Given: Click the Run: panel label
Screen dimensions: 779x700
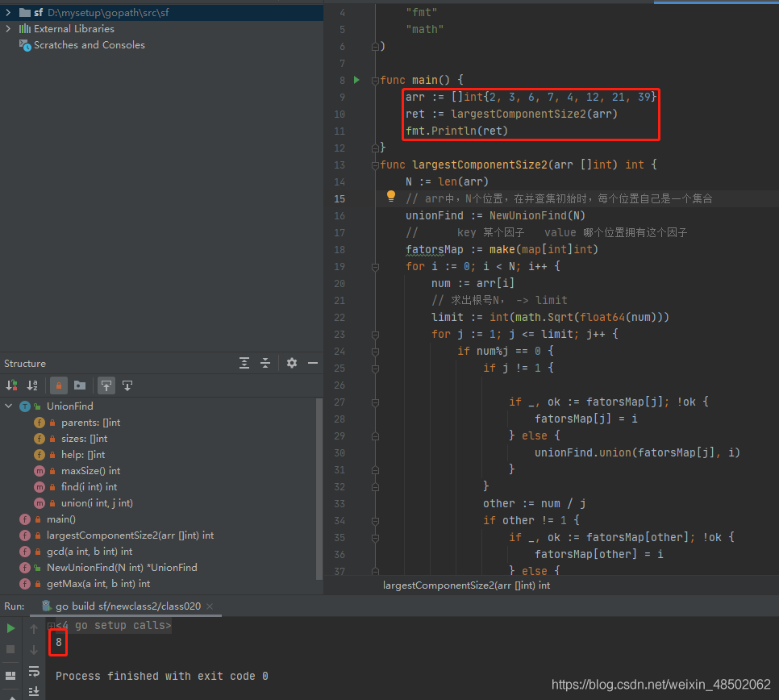Looking at the screenshot, I should pyautogui.click(x=14, y=606).
